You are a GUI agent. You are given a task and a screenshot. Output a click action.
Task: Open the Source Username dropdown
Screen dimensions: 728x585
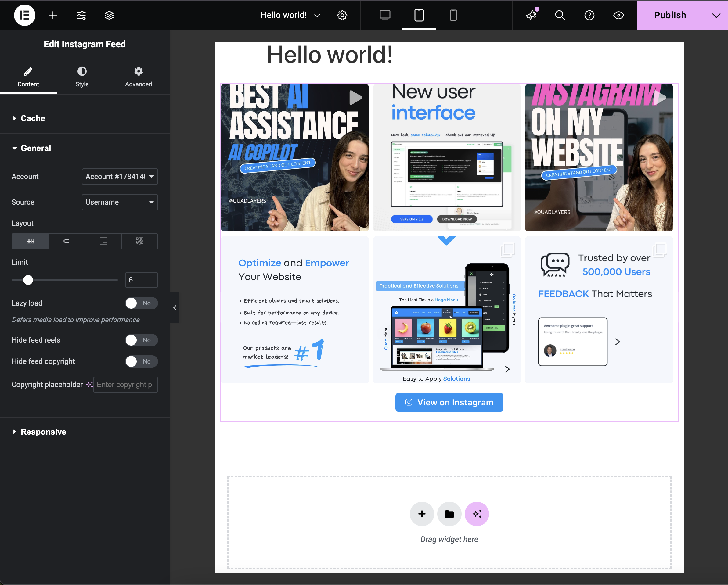[120, 202]
